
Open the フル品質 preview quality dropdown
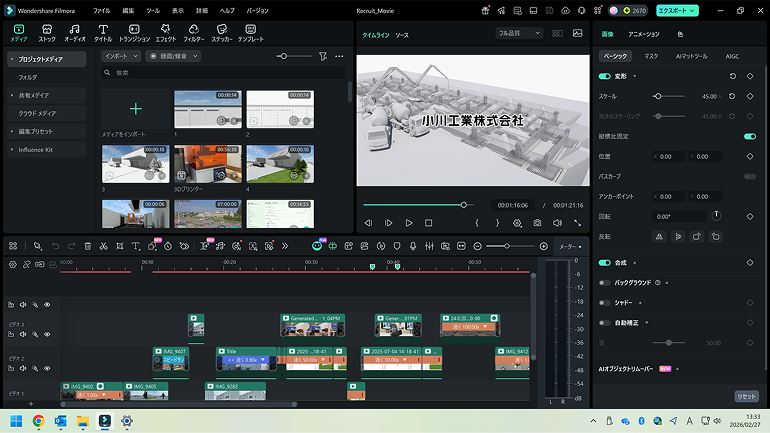[x=519, y=33]
